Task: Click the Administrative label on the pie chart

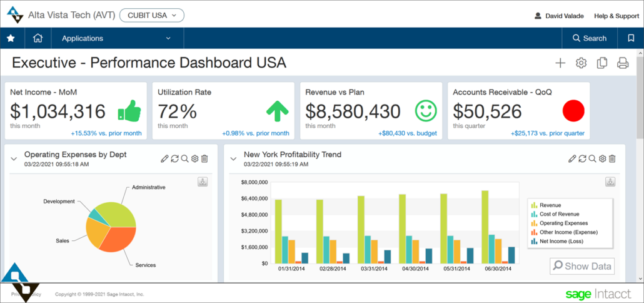Action: pos(149,187)
